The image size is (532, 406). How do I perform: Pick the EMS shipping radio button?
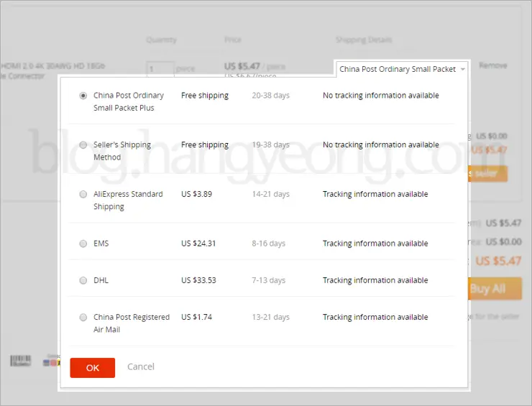pos(83,244)
